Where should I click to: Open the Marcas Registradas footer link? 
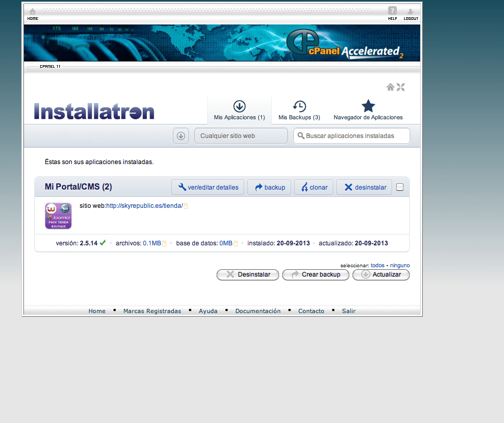coord(153,311)
